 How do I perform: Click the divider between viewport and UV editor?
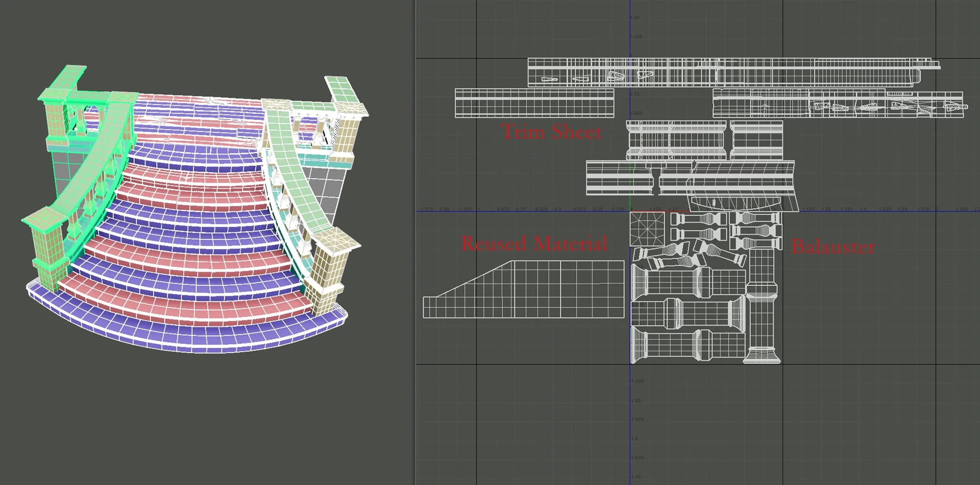click(414, 242)
